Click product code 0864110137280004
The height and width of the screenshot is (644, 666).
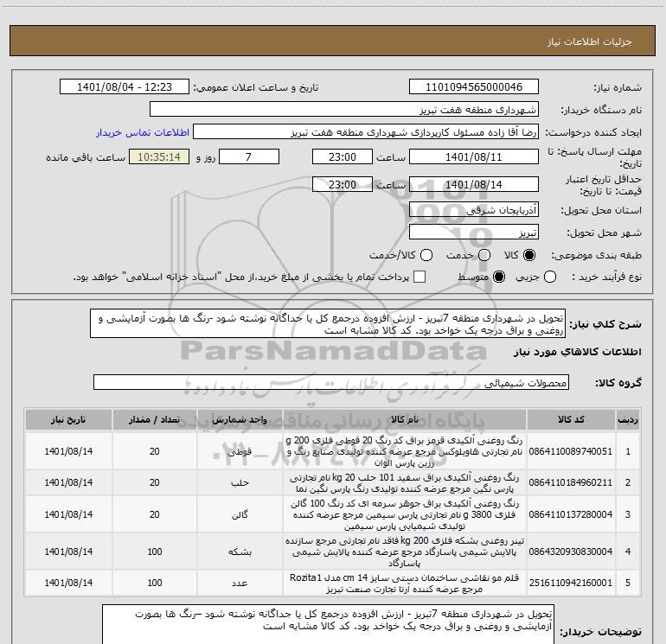coord(571,514)
